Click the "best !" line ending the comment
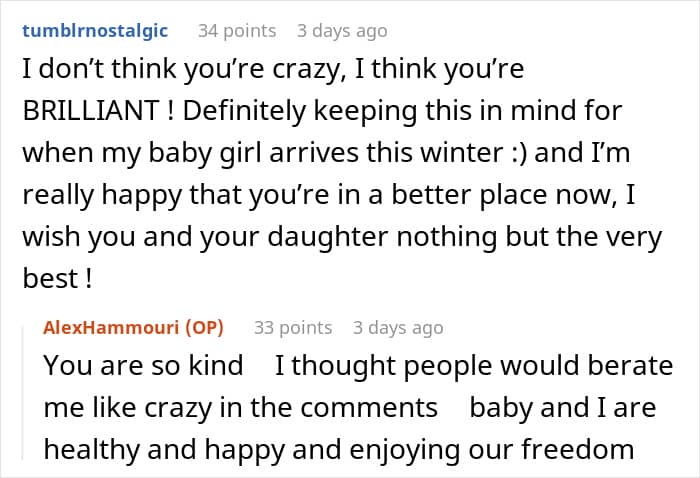 click(x=57, y=281)
